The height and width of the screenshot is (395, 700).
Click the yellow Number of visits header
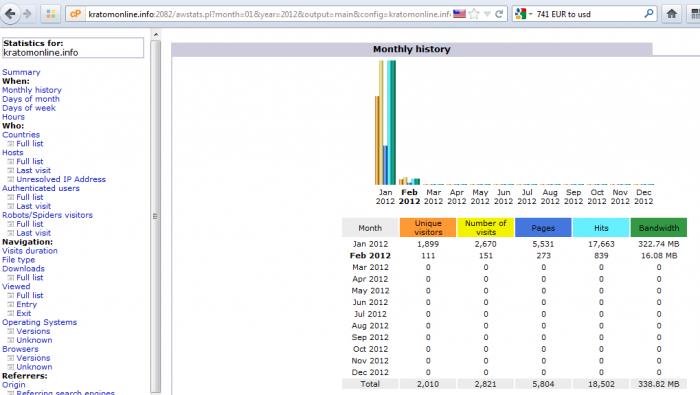485,228
